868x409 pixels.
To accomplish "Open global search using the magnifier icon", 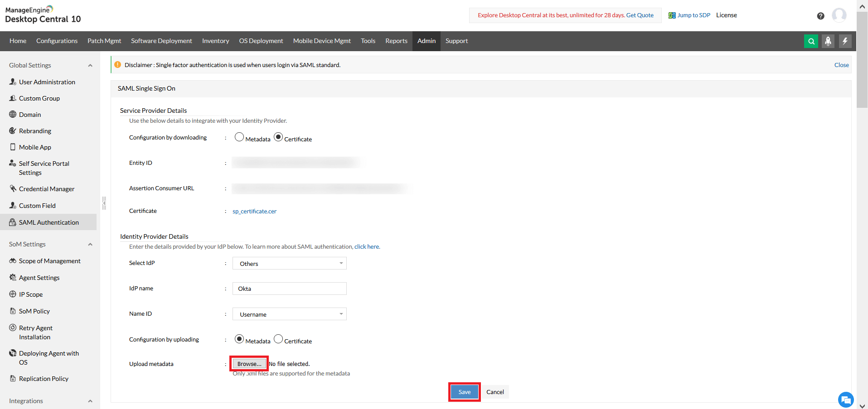I will (x=811, y=41).
